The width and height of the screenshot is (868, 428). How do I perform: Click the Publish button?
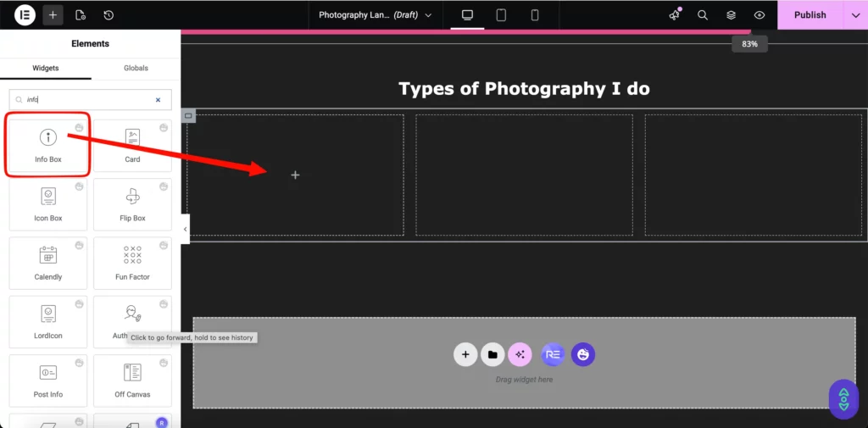coord(810,15)
